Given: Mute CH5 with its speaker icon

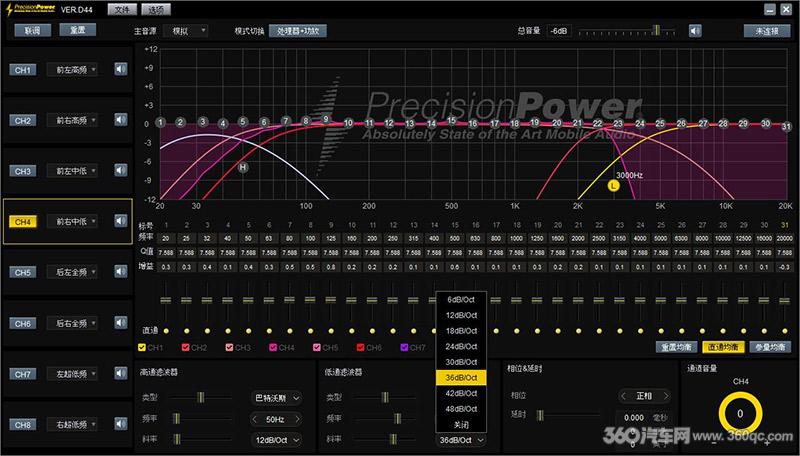Looking at the screenshot, I should pos(121,271).
